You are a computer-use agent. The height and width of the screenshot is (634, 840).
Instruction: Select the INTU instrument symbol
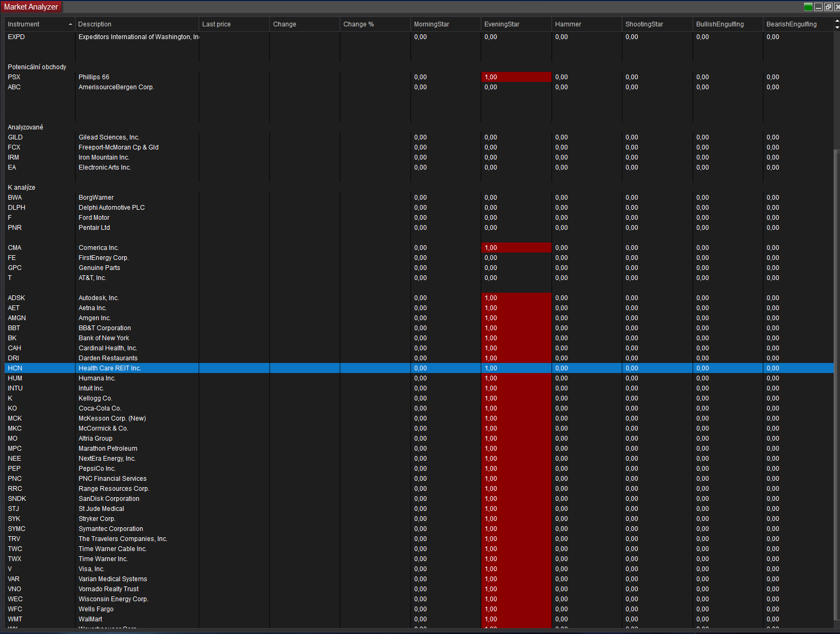(15, 388)
